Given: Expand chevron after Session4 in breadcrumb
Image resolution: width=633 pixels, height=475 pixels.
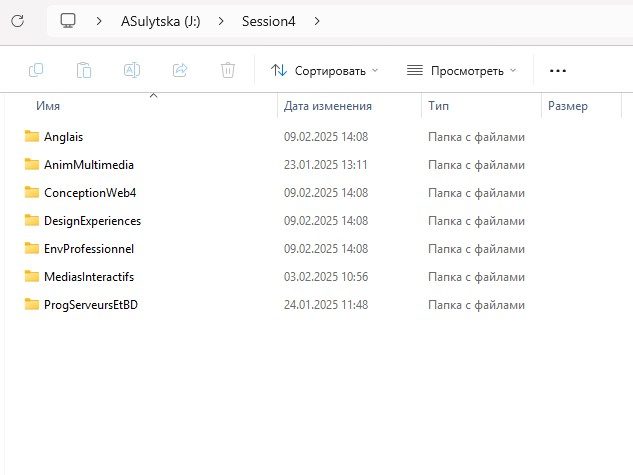Looking at the screenshot, I should click(317, 21).
